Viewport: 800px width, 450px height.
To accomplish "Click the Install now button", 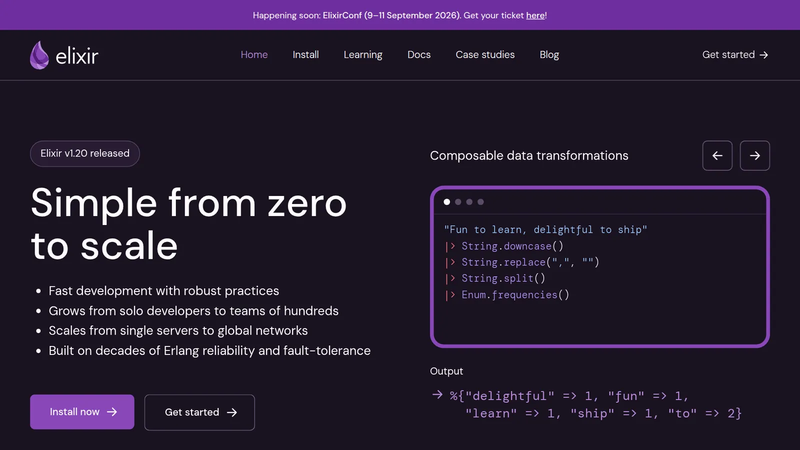I will (82, 412).
